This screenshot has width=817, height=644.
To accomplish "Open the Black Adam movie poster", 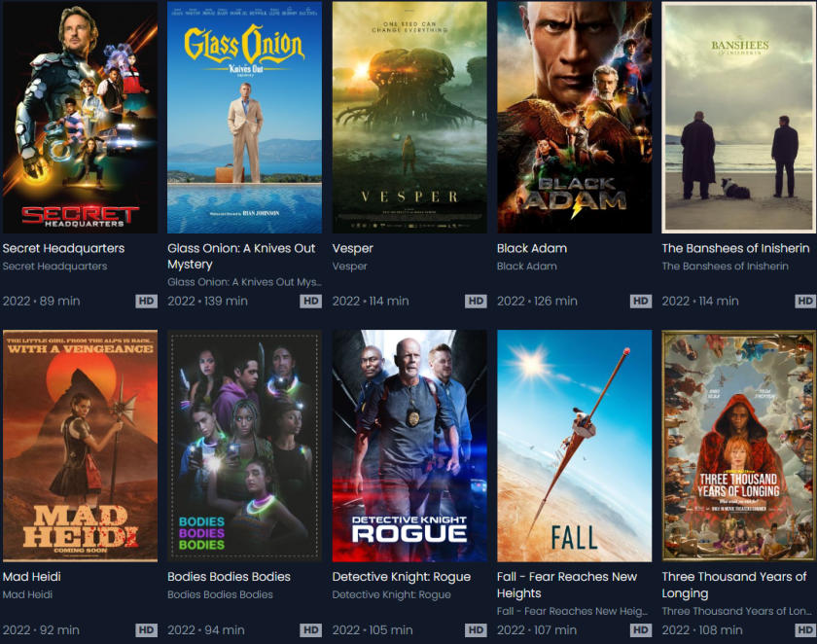I will click(574, 117).
